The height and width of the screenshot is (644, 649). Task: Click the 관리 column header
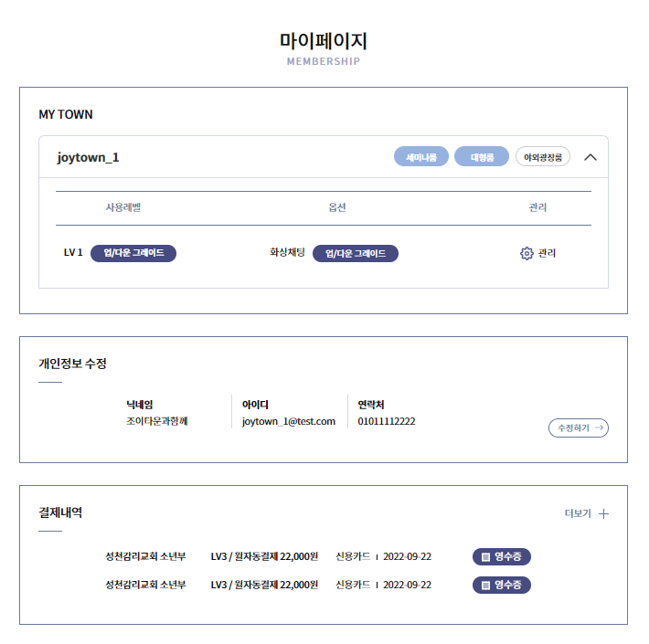click(x=537, y=208)
